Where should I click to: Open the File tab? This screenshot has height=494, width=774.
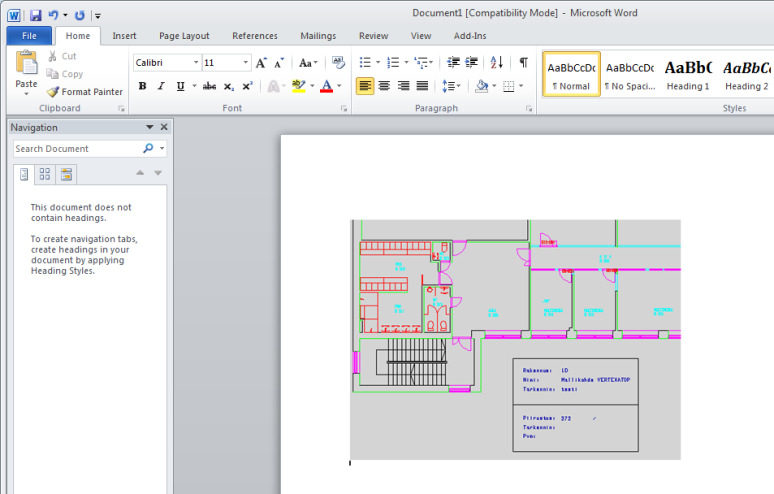point(29,36)
